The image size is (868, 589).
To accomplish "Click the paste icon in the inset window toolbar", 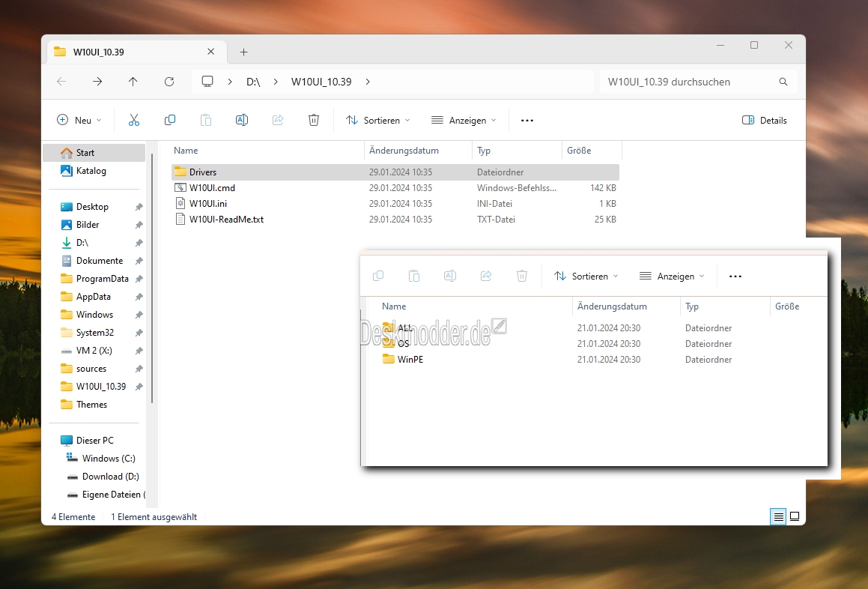I will point(414,276).
